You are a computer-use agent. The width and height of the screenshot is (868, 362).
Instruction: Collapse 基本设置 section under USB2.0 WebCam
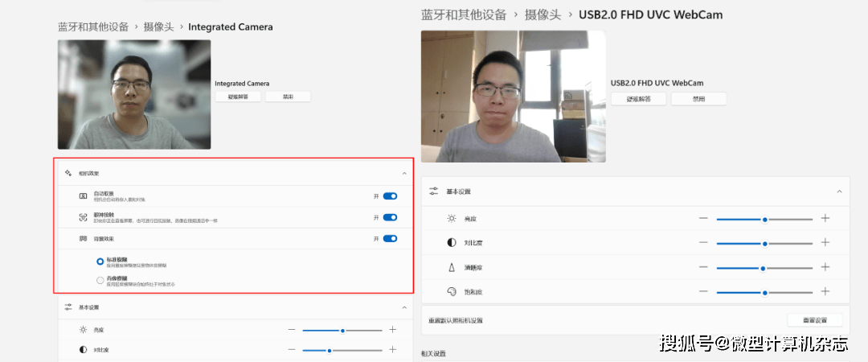839,191
